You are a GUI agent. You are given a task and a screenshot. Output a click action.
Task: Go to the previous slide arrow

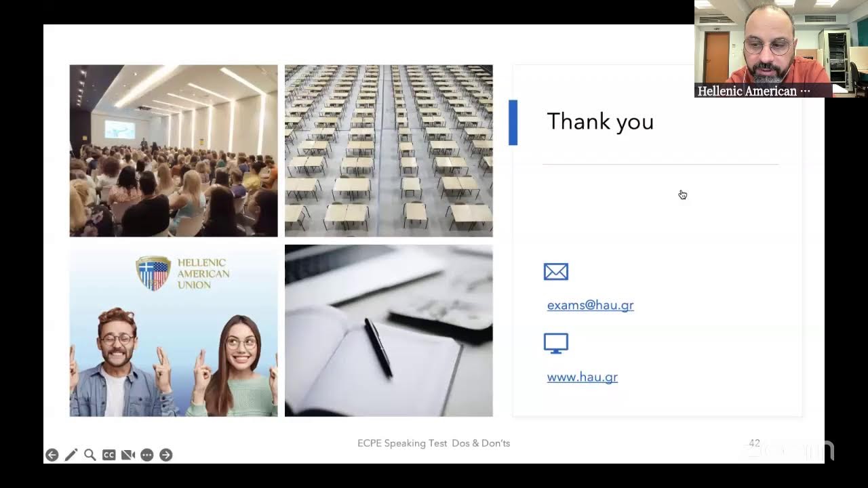pyautogui.click(x=52, y=455)
